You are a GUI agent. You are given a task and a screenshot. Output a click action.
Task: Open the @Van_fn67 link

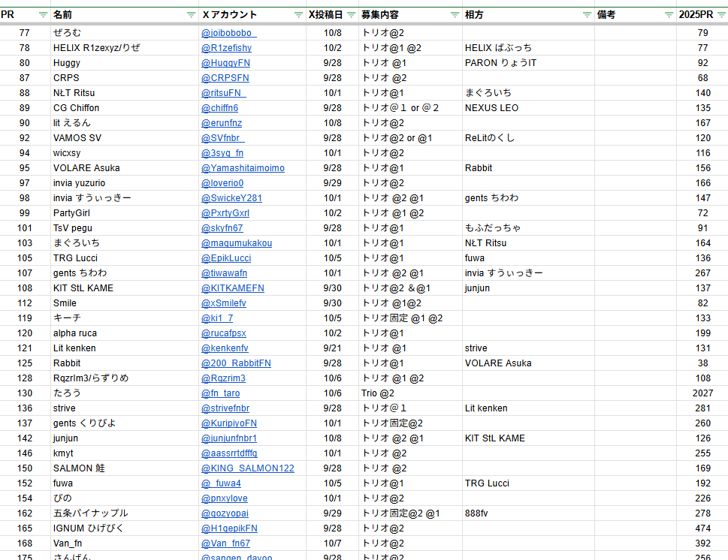coord(225,543)
